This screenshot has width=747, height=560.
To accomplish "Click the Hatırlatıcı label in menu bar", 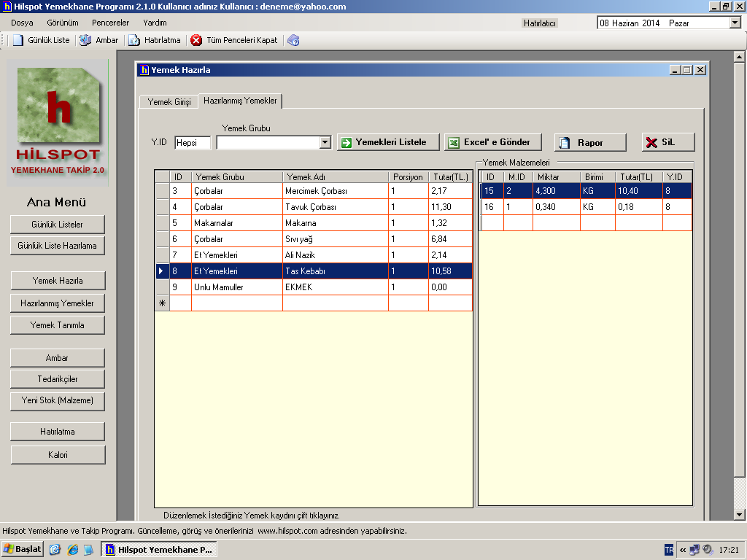I will click(x=539, y=23).
